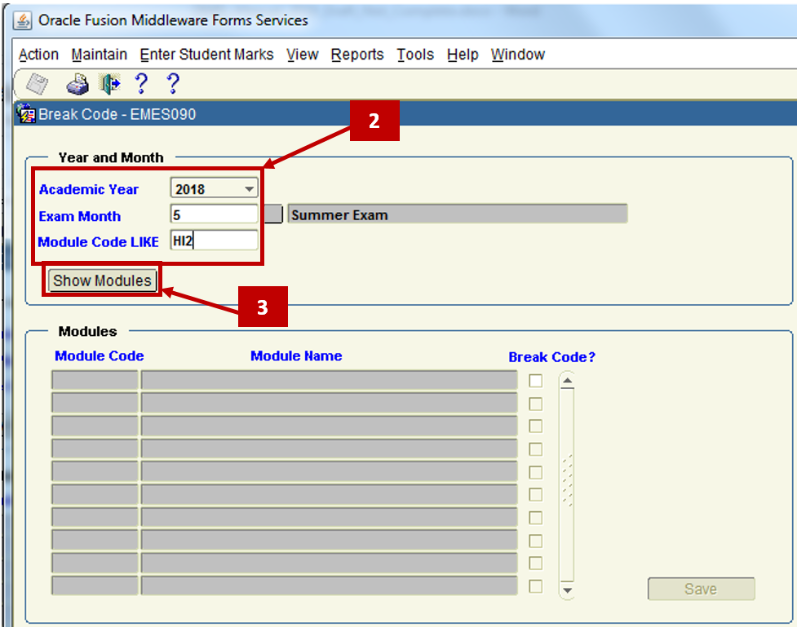Click the Break Code window icon
Image resolution: width=797 pixels, height=627 pixels.
coord(27,114)
